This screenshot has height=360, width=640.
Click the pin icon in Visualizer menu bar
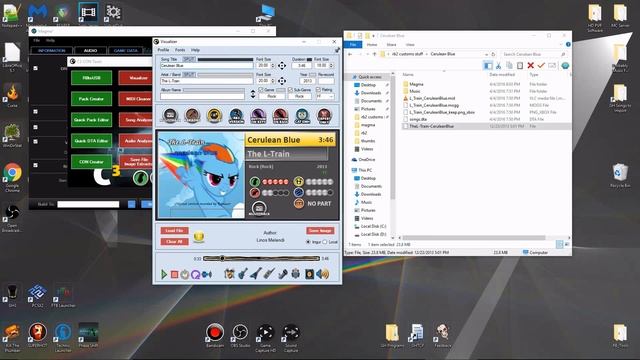click(x=337, y=50)
